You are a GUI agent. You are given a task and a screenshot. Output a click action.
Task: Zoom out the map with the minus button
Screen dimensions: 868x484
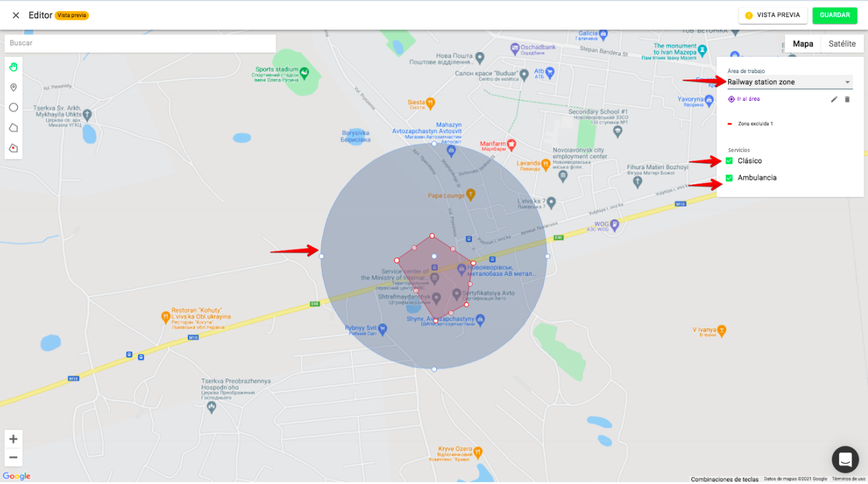13,458
